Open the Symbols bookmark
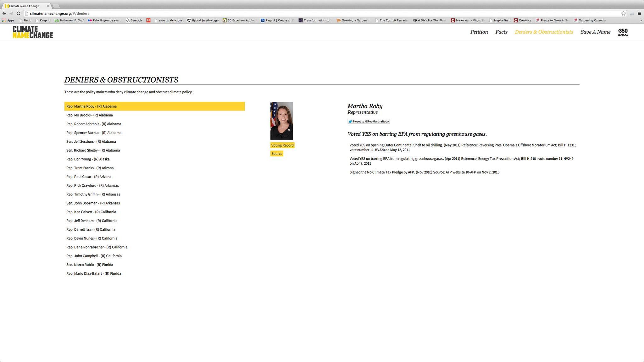 pos(134,20)
